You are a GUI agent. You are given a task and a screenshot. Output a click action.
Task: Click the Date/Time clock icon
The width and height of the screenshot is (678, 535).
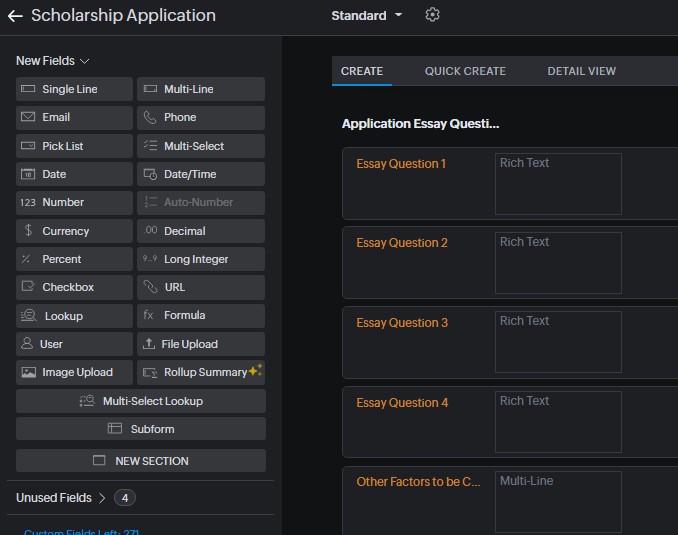150,174
